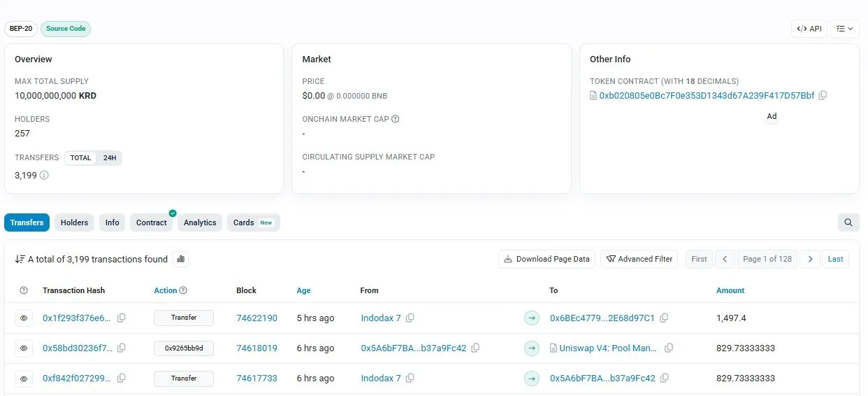The height and width of the screenshot is (396, 868).
Task: Open Indodax 7 in block 74622190 row
Action: 381,318
